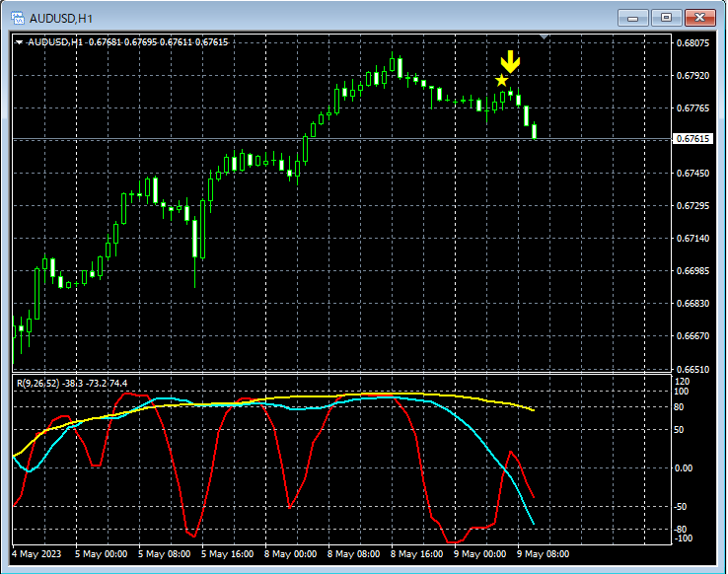Click the 8 May 08:00 time label
The width and height of the screenshot is (728, 574).
coord(353,554)
